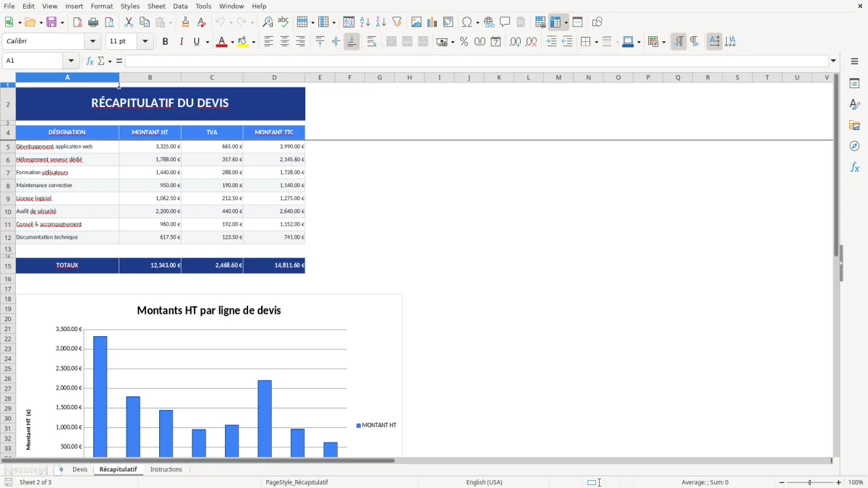Expand the Name Box dropdown arrow
The height and width of the screenshot is (488, 868).
(x=71, y=61)
